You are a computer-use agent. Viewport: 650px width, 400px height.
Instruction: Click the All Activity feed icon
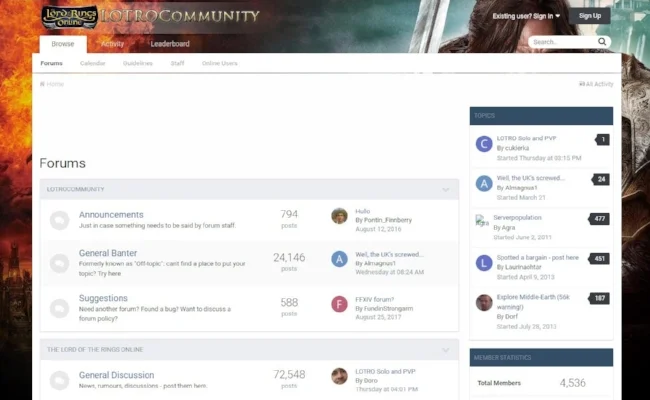click(x=582, y=84)
